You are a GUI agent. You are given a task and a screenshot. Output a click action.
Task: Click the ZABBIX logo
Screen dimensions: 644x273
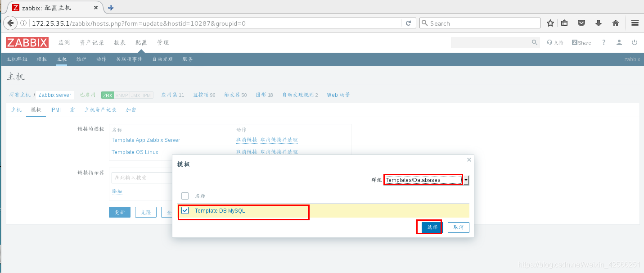[27, 43]
